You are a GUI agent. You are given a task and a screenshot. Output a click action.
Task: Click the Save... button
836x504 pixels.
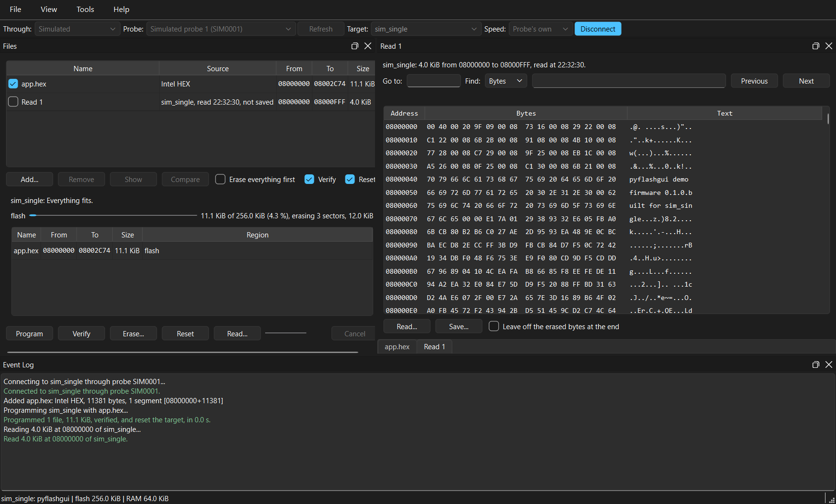coord(459,327)
